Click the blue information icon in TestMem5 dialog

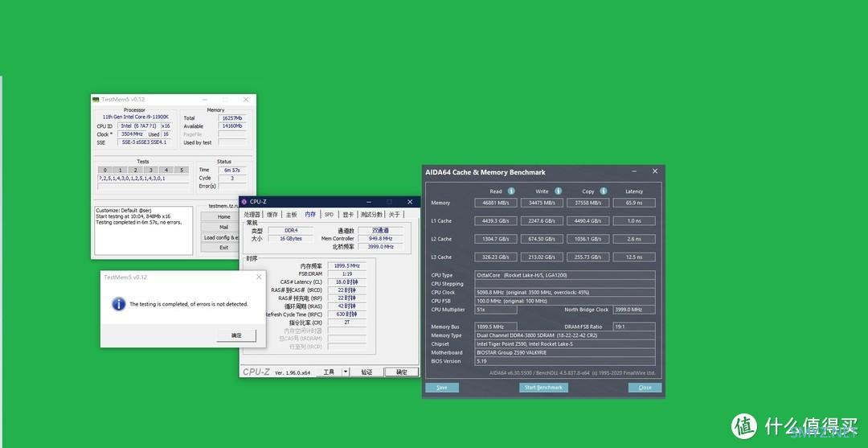[x=118, y=303]
